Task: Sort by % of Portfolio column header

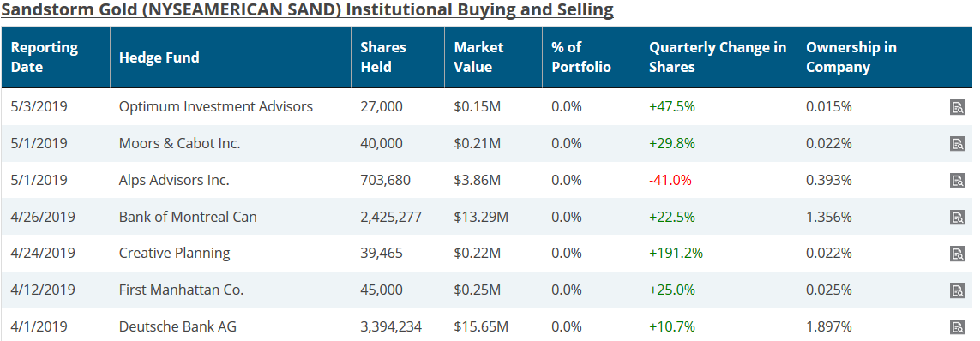Action: coord(581,57)
